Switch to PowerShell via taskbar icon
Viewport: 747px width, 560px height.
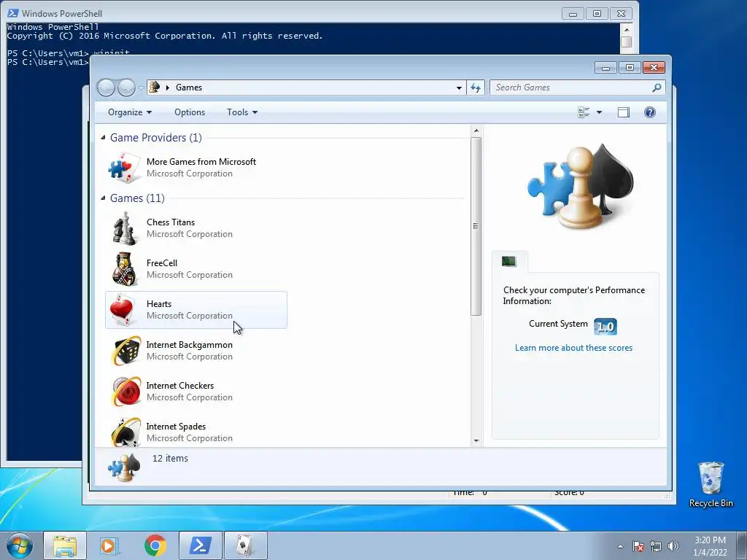click(x=200, y=545)
